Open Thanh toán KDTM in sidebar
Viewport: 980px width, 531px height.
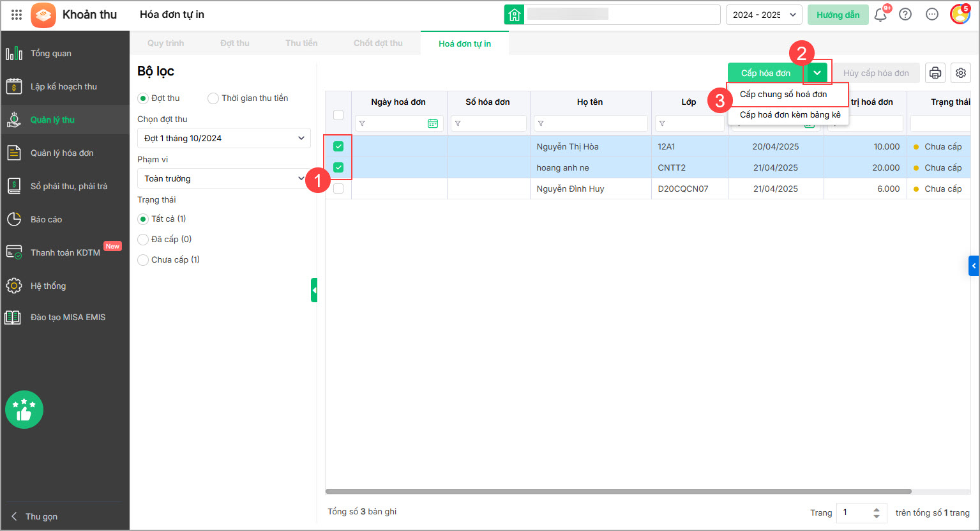tap(65, 252)
